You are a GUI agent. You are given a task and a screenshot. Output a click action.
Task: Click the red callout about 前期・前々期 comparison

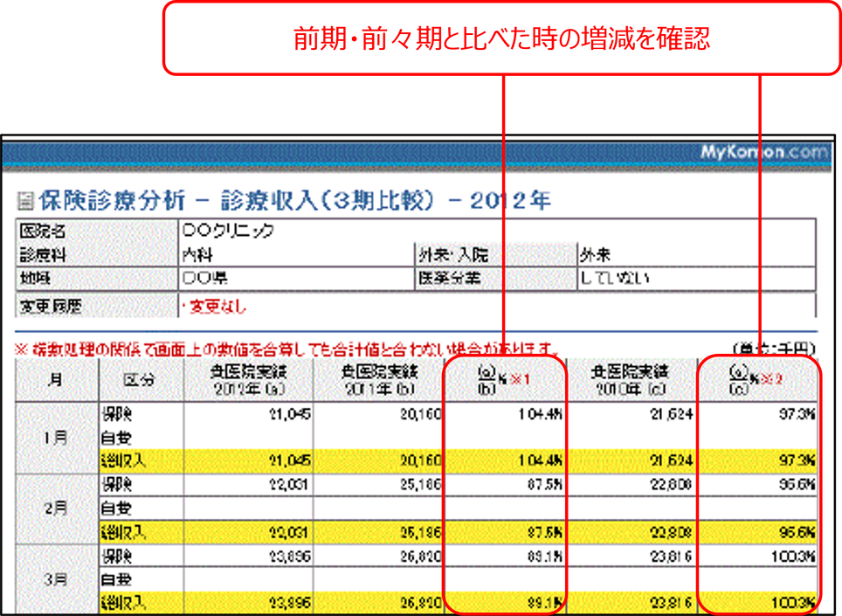500,39
